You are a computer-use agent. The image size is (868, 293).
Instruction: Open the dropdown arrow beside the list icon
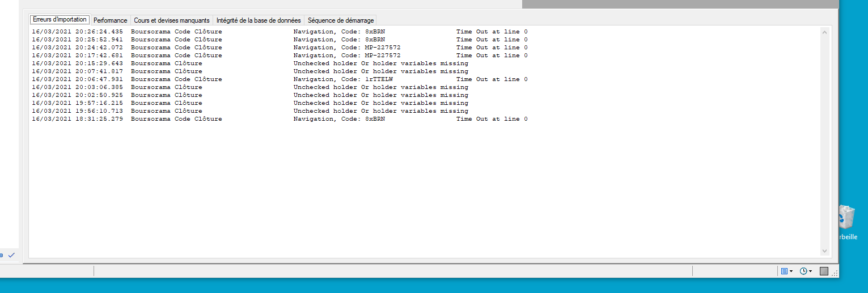[x=791, y=271]
